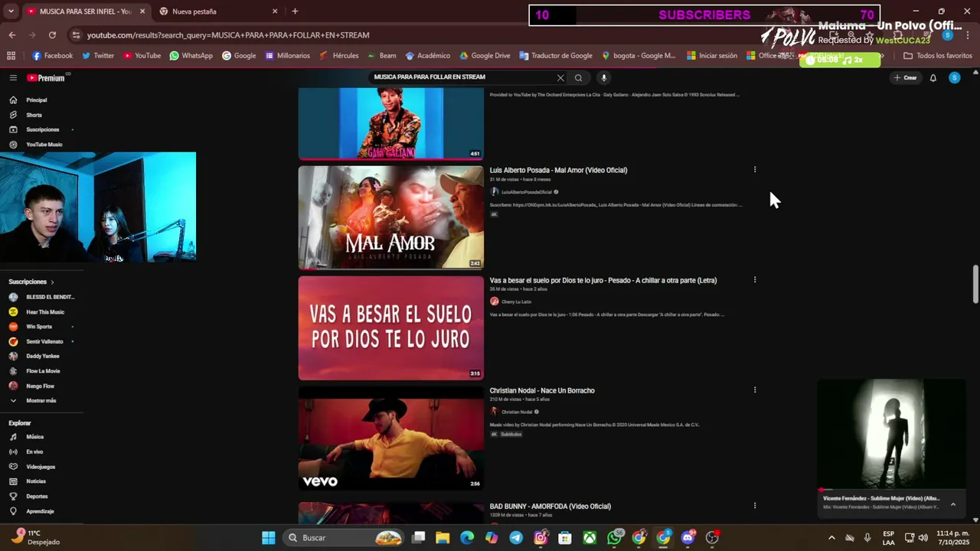The image size is (980, 551).
Task: Start voice search with the microphone
Action: 603,77
